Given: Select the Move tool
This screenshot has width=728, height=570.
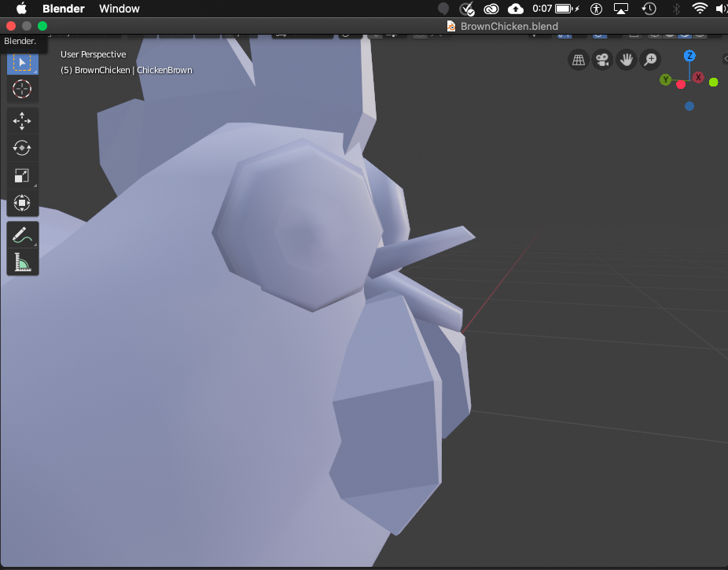Looking at the screenshot, I should tap(22, 120).
